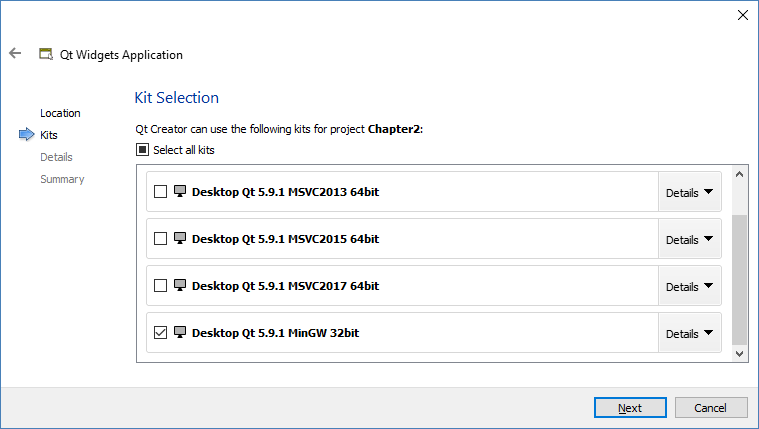Select the Kits step in the sidebar
Image resolution: width=759 pixels, height=429 pixels.
tap(49, 134)
